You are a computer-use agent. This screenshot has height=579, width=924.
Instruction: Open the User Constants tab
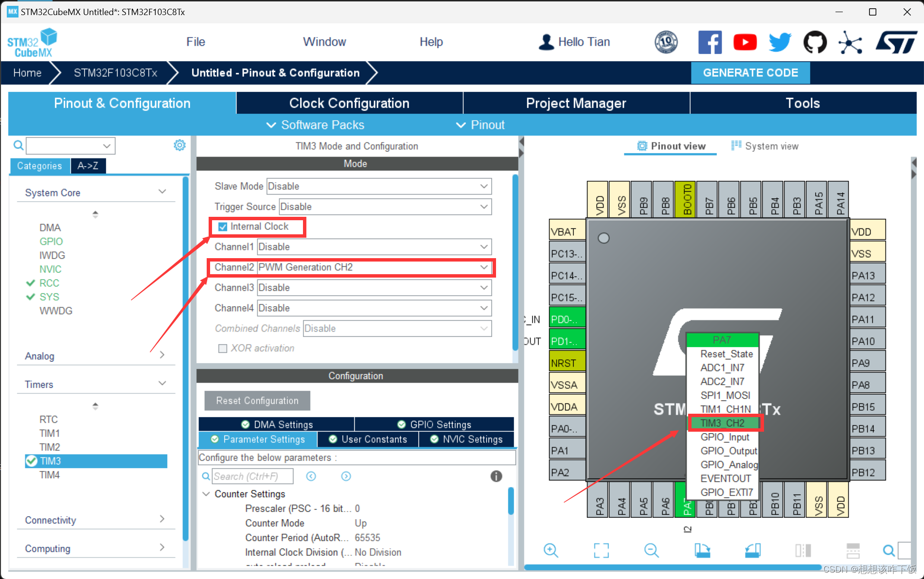click(x=368, y=439)
